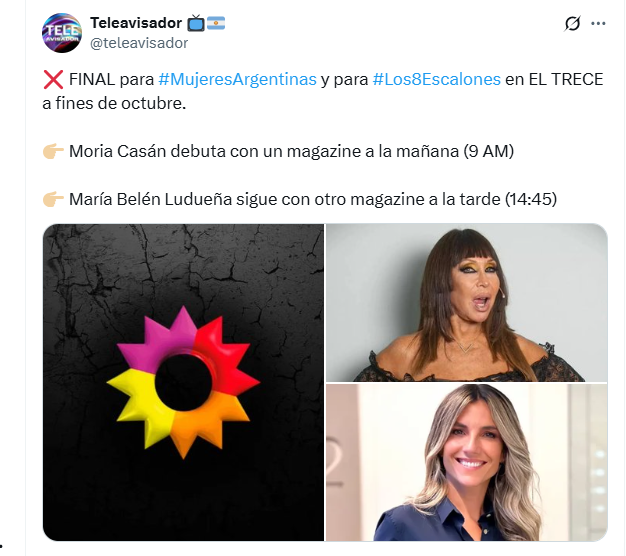
Task: Open the @teleavisador handle link
Action: 139,43
